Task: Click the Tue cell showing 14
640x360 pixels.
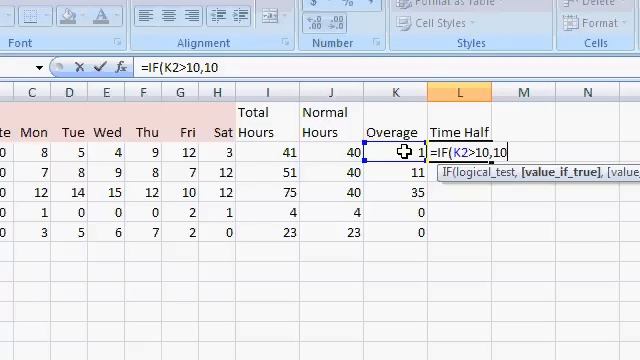Action: (x=69, y=192)
